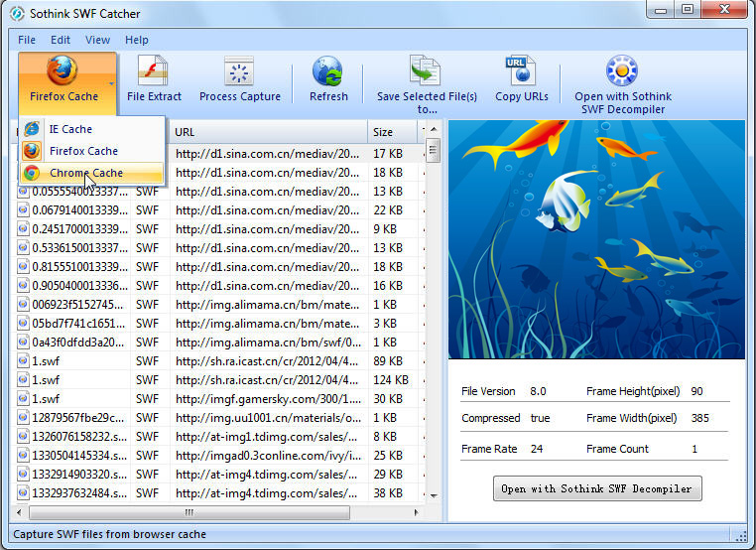Viewport: 756px width, 550px height.
Task: Select file name 006923f5152745...
Action: [77, 305]
